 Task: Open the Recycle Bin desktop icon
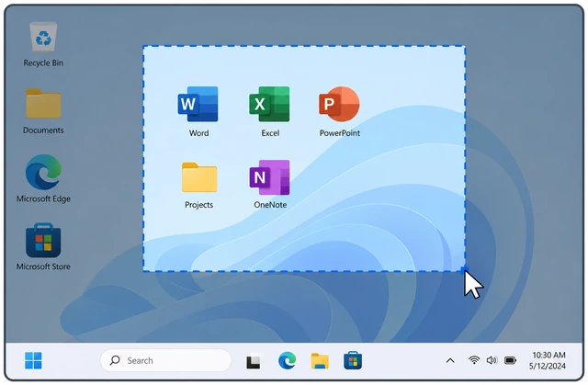click(43, 37)
